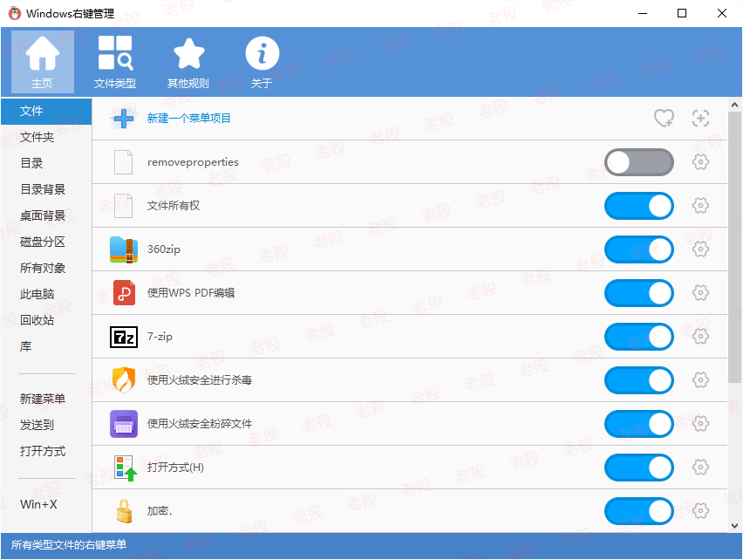743x560 pixels.
Task: Click the blue plus new item icon
Action: click(x=124, y=119)
